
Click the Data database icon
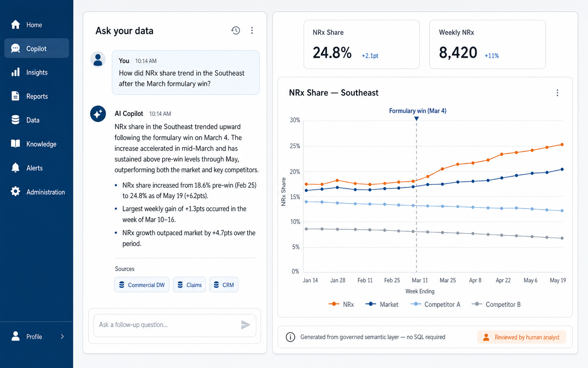point(16,120)
